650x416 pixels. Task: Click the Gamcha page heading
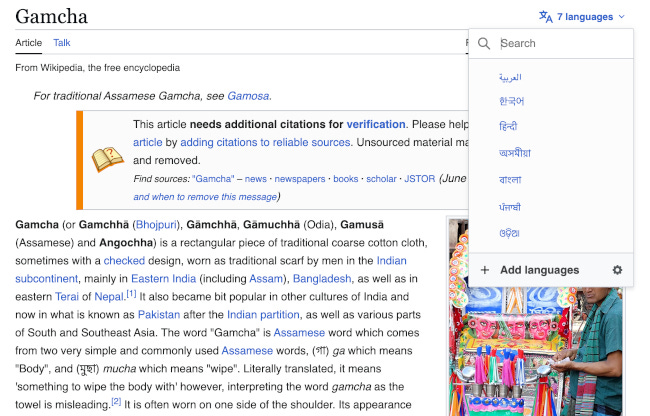click(x=51, y=17)
